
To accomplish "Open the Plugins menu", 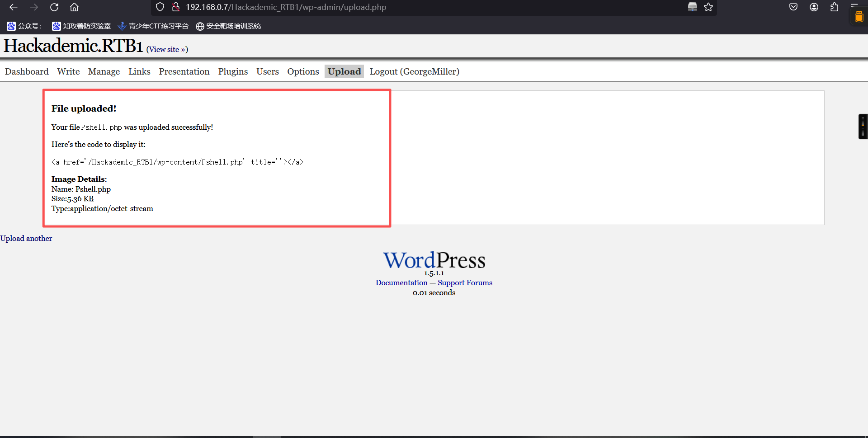I will point(233,71).
